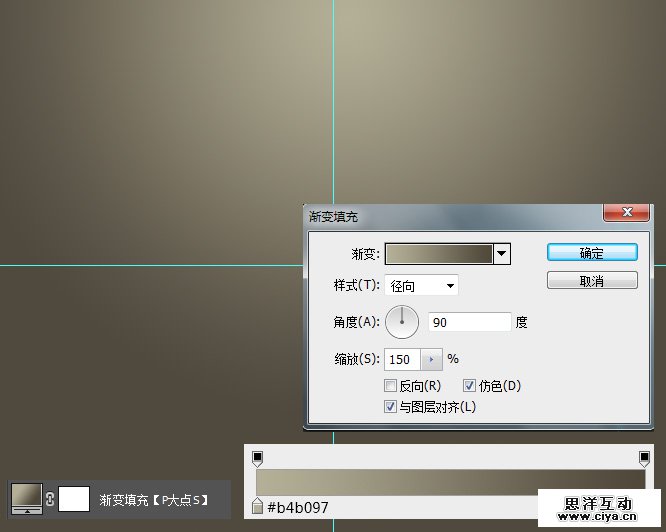
Task: Click the 取消 cancel button
Action: click(592, 281)
